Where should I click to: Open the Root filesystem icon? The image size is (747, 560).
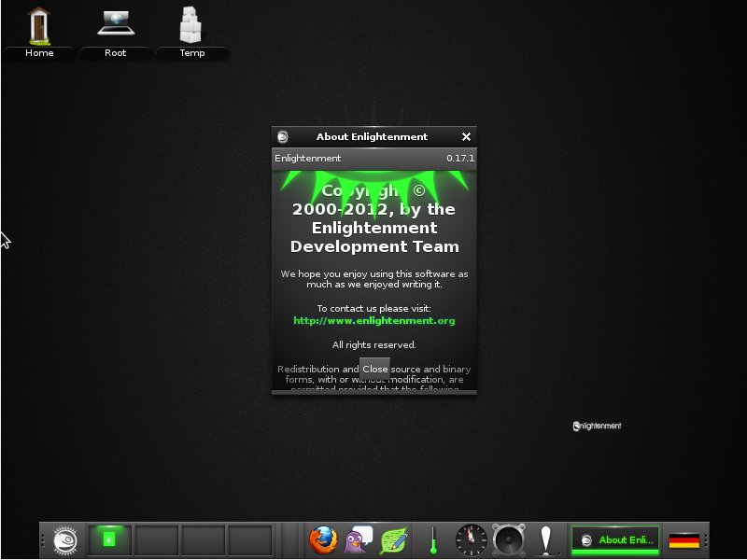[x=116, y=28]
